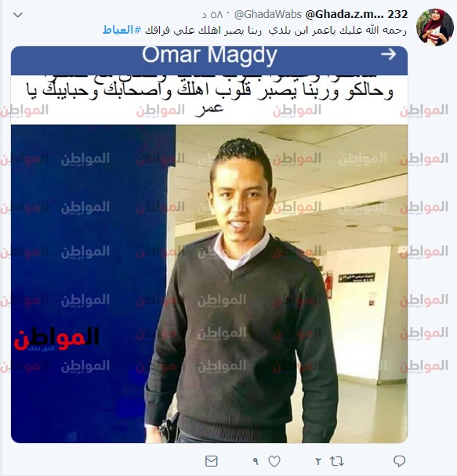Click the reply speech bubble icon

point(399,461)
